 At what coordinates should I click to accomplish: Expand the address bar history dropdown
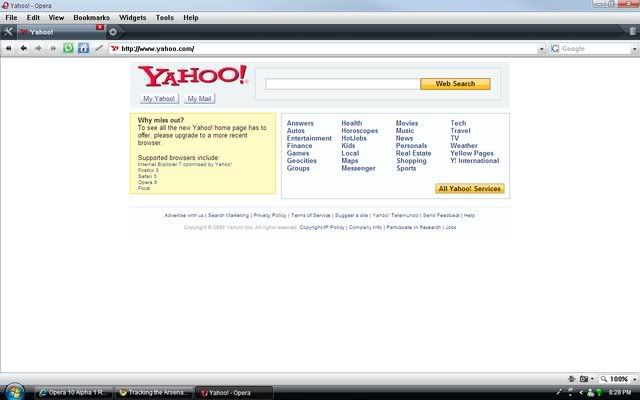542,48
